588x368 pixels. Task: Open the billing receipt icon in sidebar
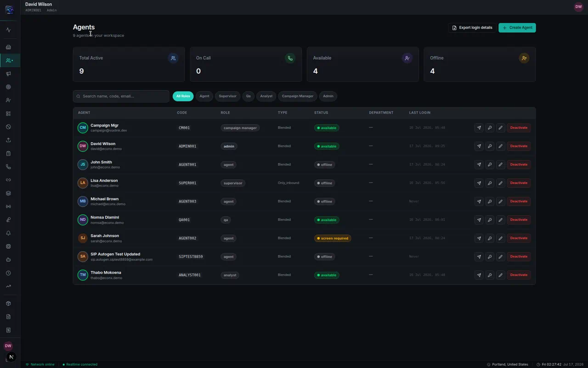pos(8,330)
